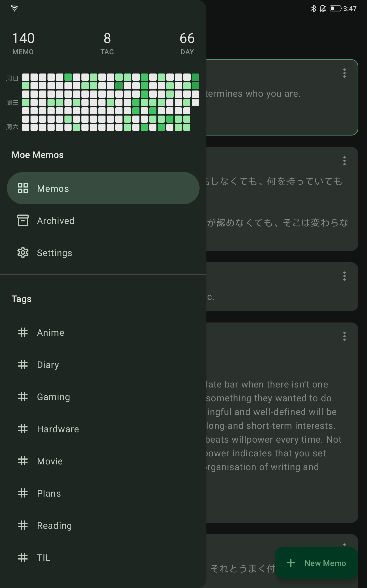Click the hash icon beside TIL
This screenshot has height=588, width=367.
tap(23, 557)
